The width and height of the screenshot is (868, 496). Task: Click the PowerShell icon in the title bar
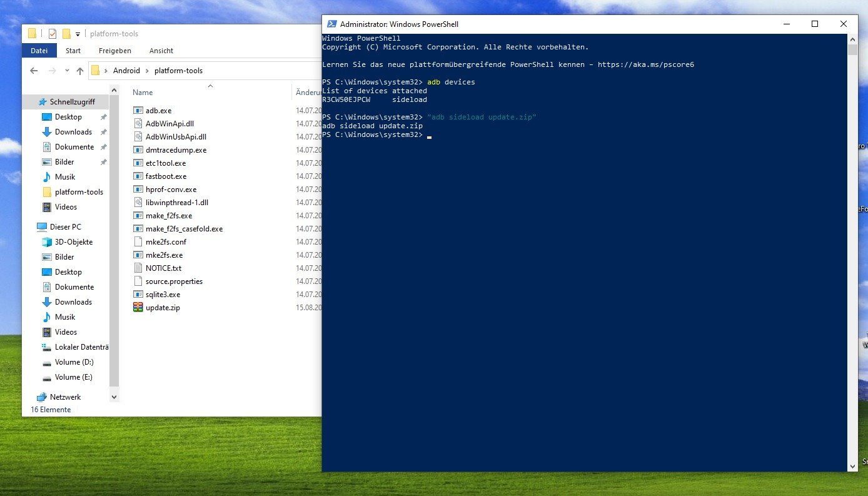[x=330, y=24]
